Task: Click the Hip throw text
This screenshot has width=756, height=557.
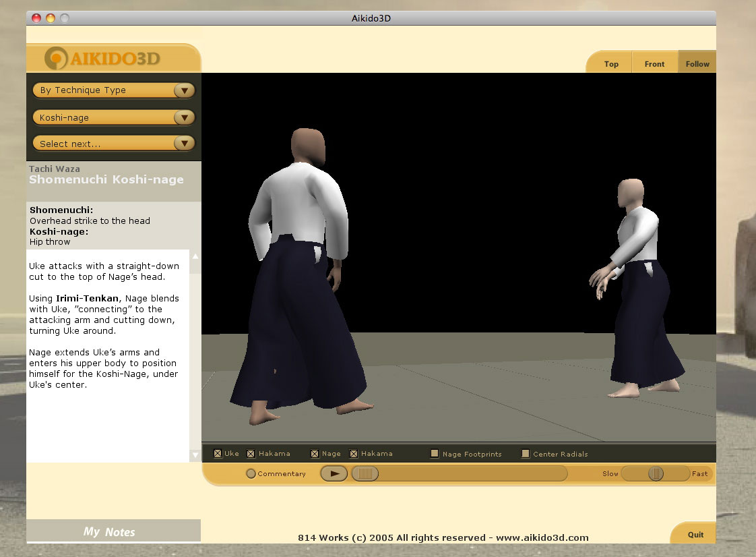Action: click(50, 242)
